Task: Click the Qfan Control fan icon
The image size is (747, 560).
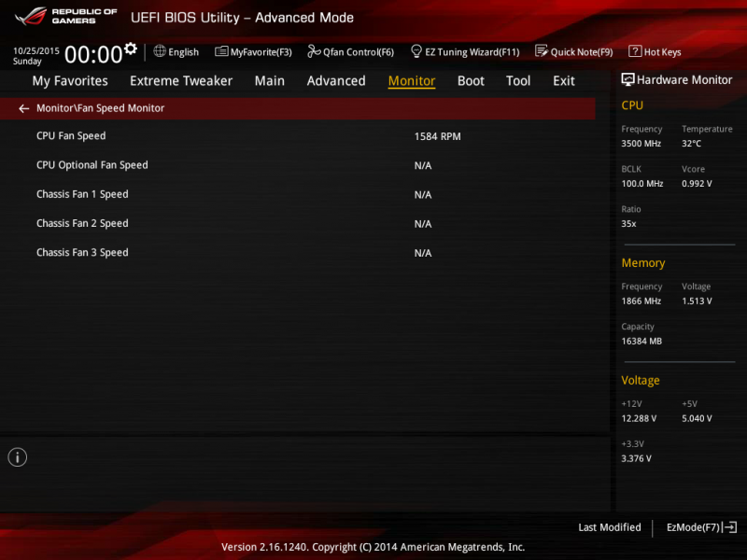Action: (314, 51)
